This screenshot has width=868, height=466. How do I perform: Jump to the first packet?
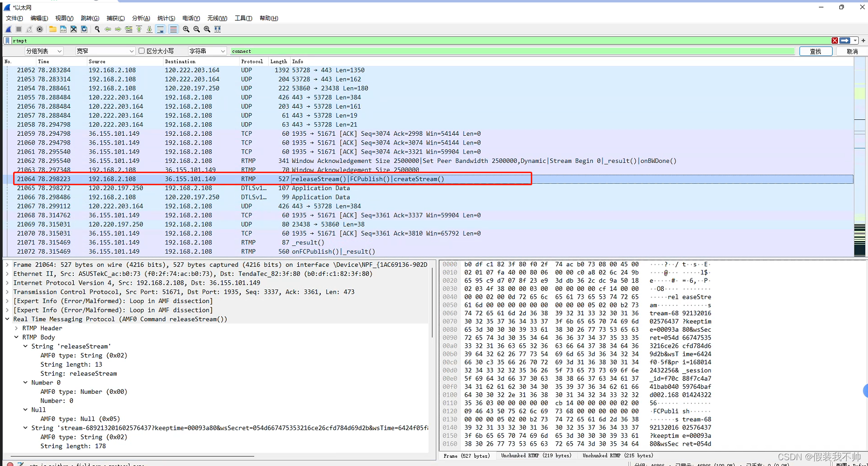[x=139, y=29]
